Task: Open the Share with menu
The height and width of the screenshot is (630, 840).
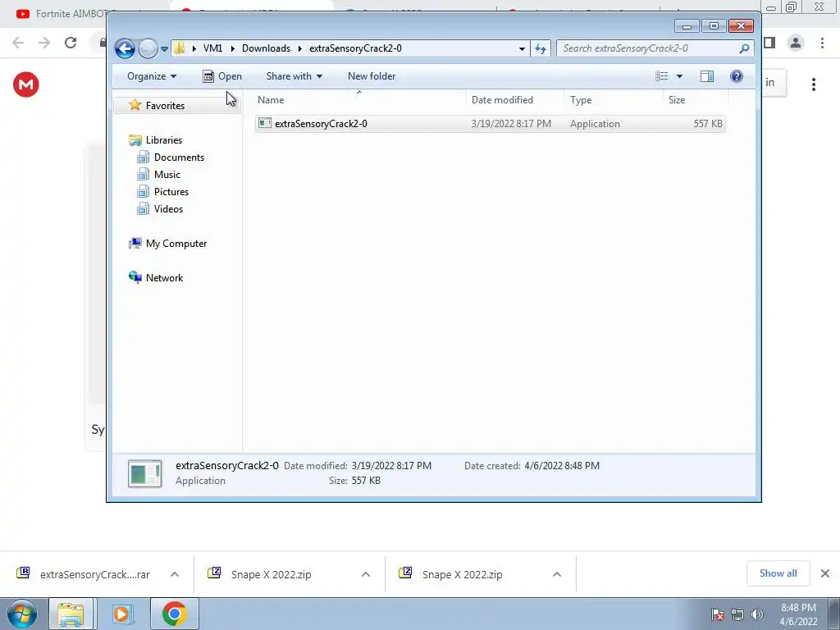Action: click(x=294, y=76)
